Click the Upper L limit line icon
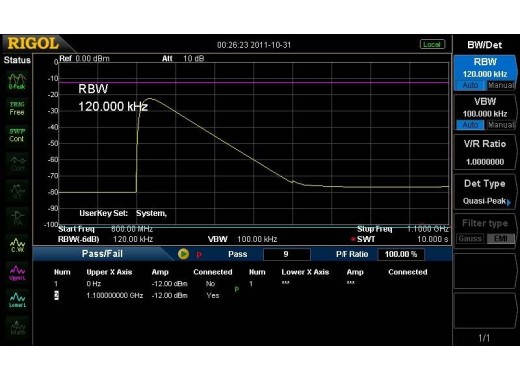520x380 pixels. point(17,272)
